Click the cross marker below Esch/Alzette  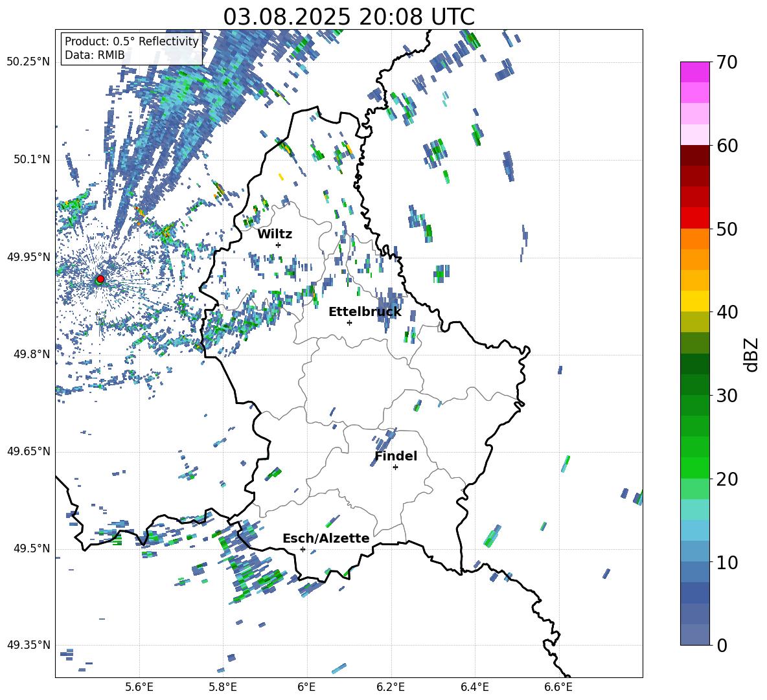[303, 549]
